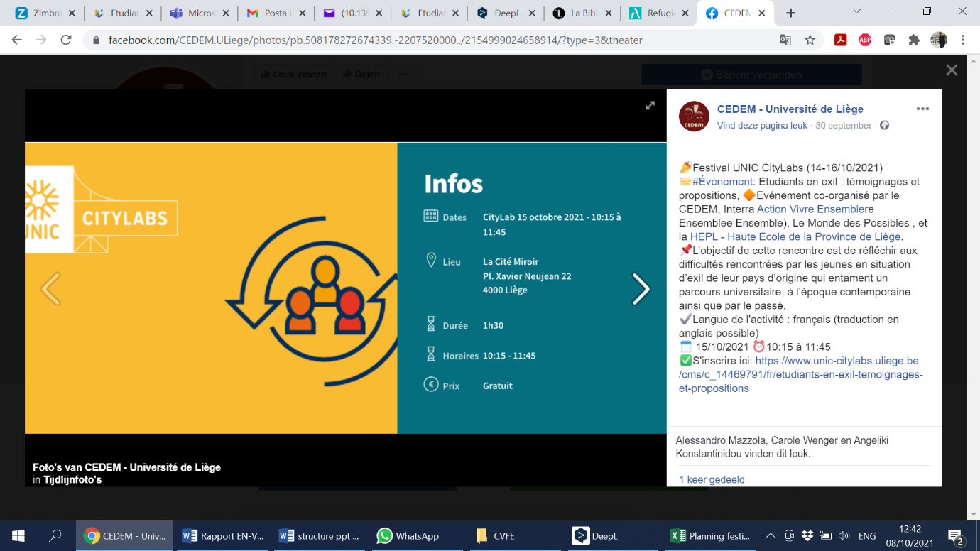View site information lock icon
The width and height of the screenshot is (980, 551).
pyautogui.click(x=97, y=40)
